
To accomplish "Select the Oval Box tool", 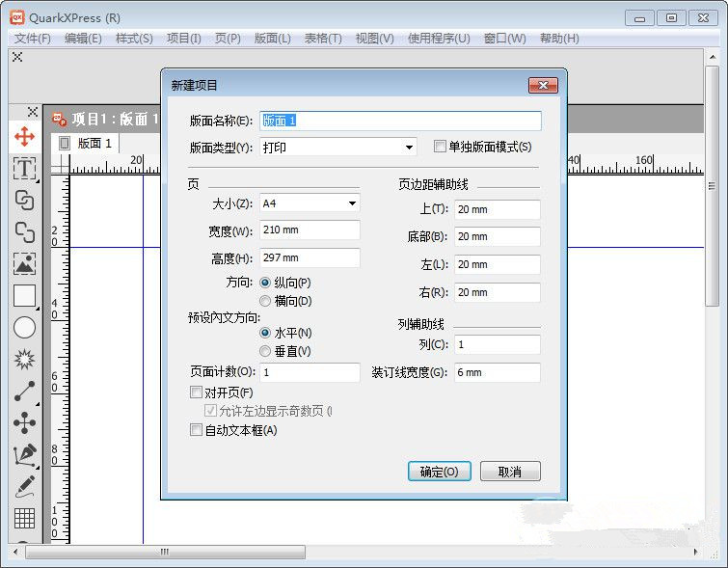I will pos(24,328).
